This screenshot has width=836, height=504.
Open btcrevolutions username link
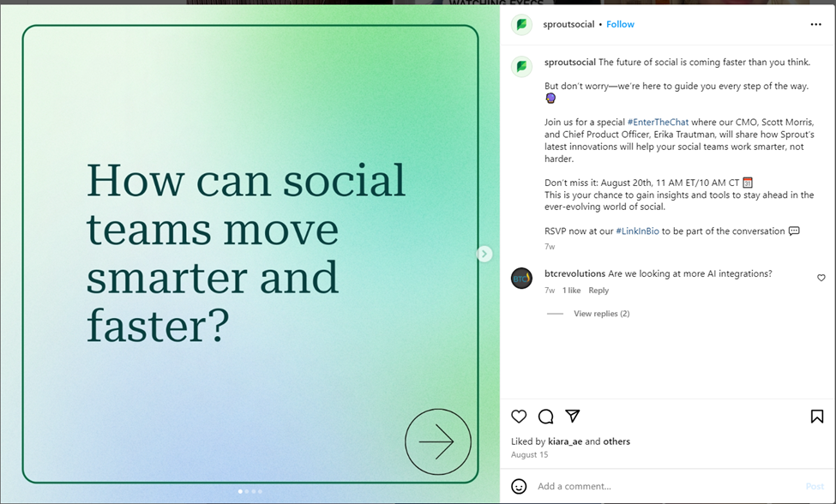(x=574, y=273)
